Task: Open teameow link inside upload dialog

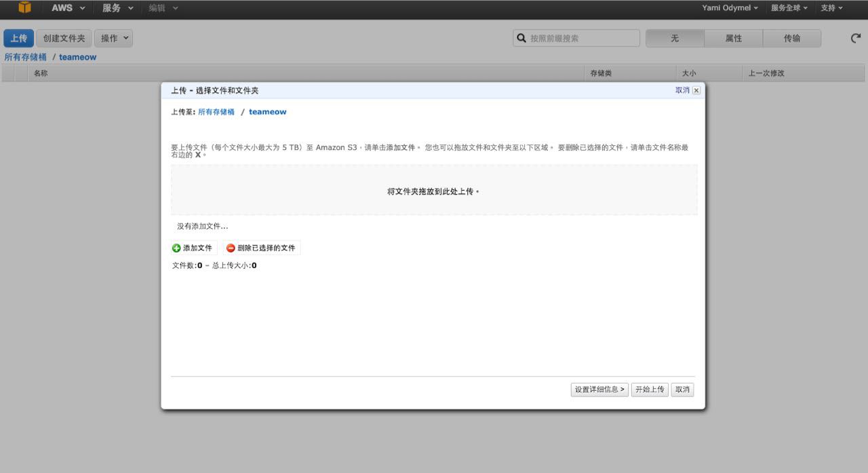Action: [x=267, y=111]
